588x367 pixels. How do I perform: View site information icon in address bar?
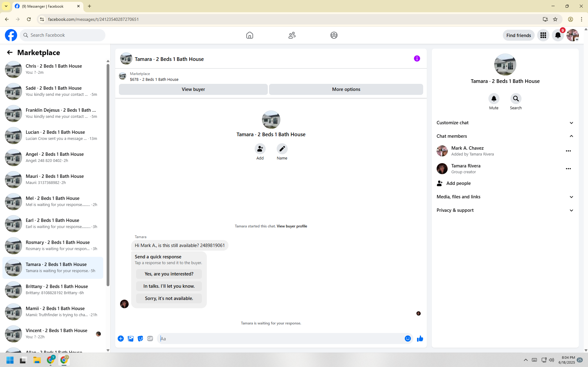coord(42,19)
